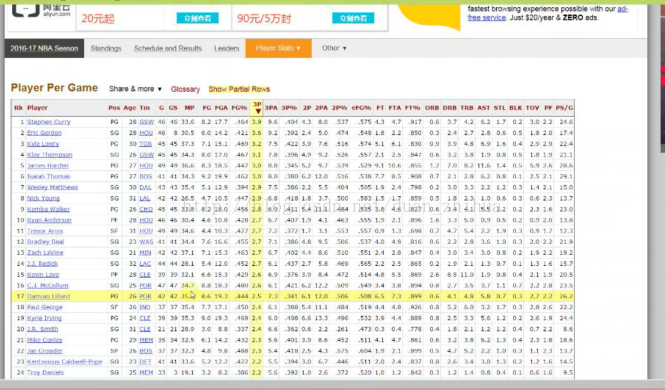
Task: Open Stephen Curry's player page
Action: [49, 122]
